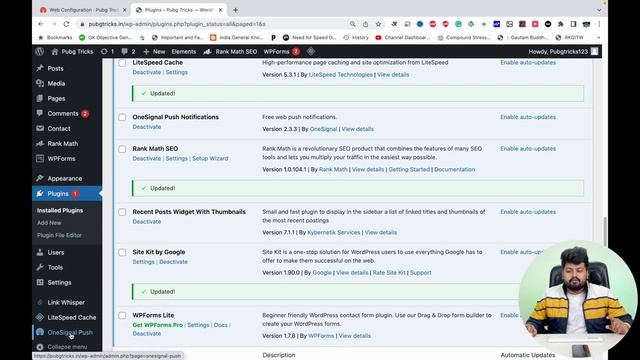Deactivate OneSignal Push Notifications plugin

[x=147, y=127]
